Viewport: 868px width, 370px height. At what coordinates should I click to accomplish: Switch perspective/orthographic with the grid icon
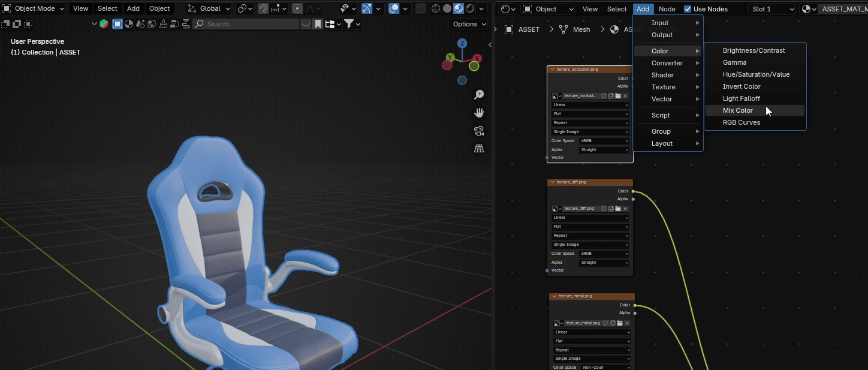pyautogui.click(x=479, y=149)
